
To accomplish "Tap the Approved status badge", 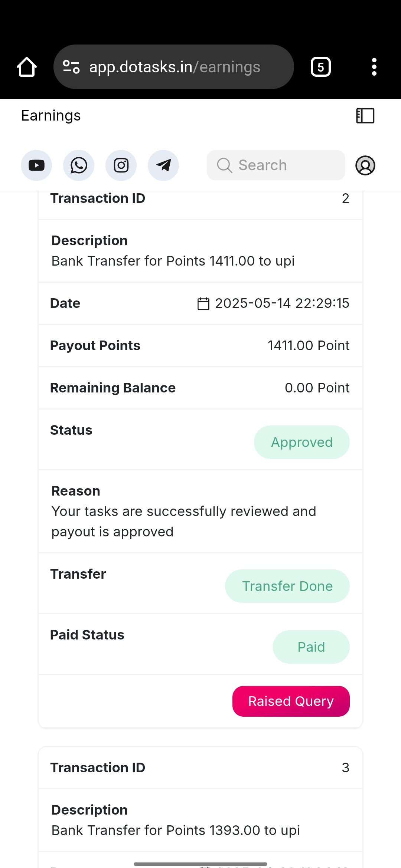I will click(x=302, y=442).
